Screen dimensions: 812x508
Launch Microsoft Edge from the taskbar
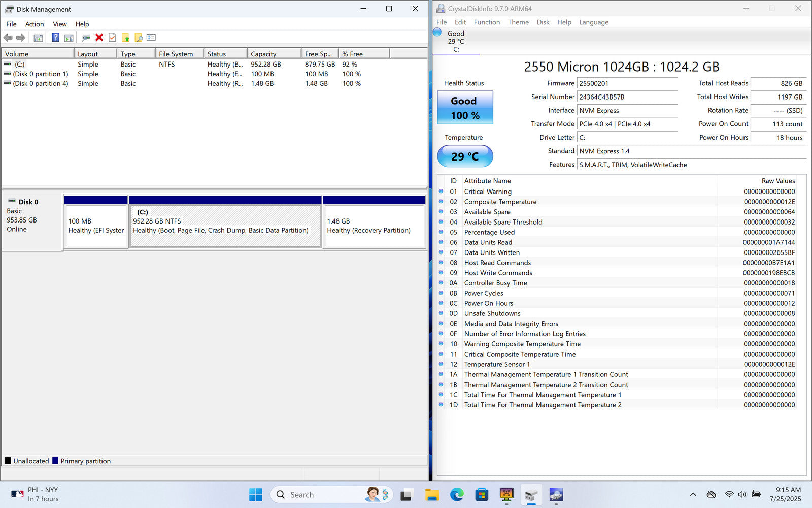click(x=457, y=495)
